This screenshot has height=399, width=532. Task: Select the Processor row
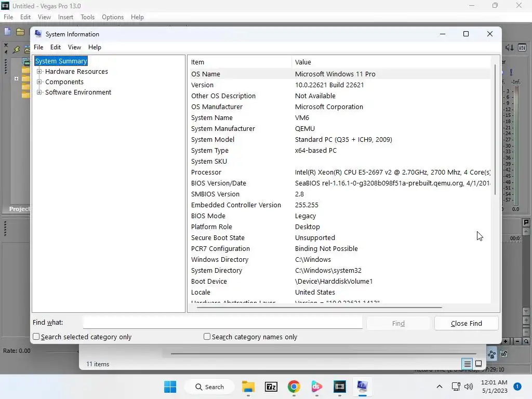point(340,172)
